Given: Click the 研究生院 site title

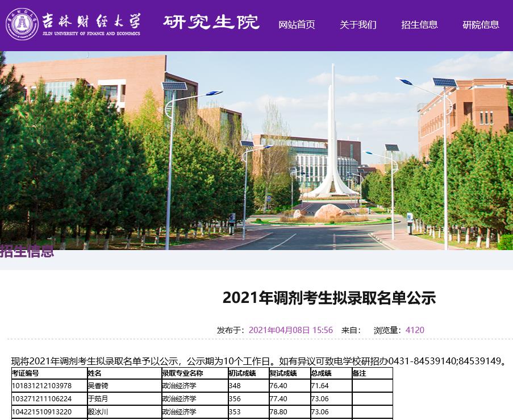Looking at the screenshot, I should click(x=211, y=23).
